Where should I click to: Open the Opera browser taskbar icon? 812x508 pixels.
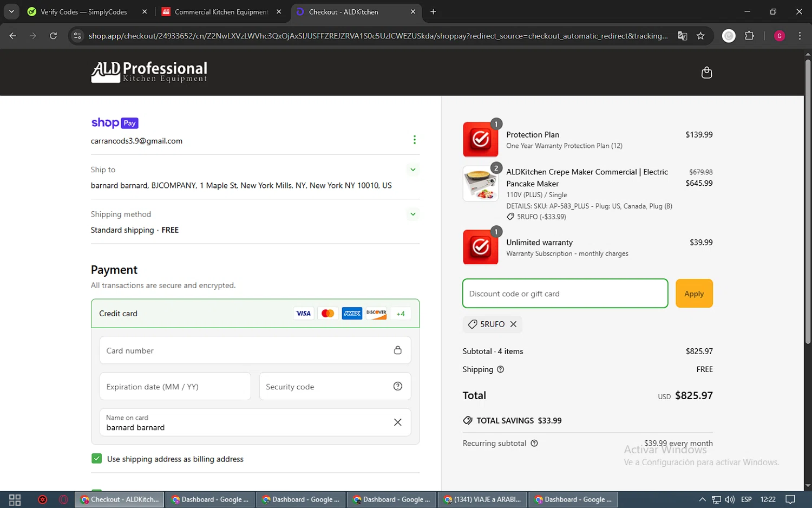coord(63,499)
